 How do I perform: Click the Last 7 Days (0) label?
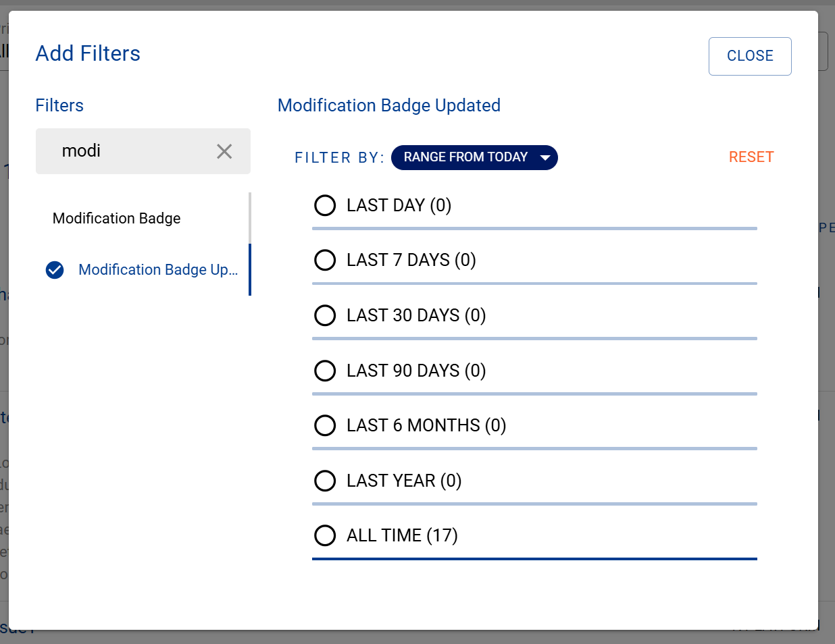[x=411, y=260]
